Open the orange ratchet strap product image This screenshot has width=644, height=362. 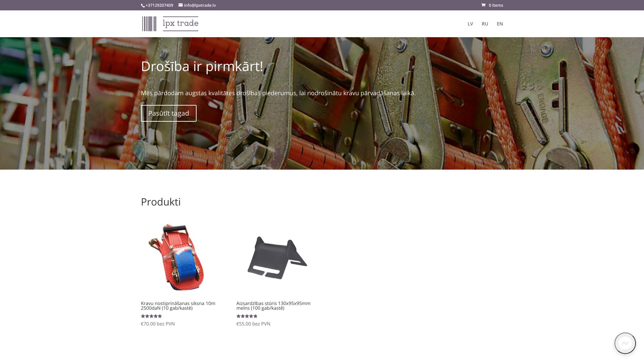pyautogui.click(x=176, y=257)
